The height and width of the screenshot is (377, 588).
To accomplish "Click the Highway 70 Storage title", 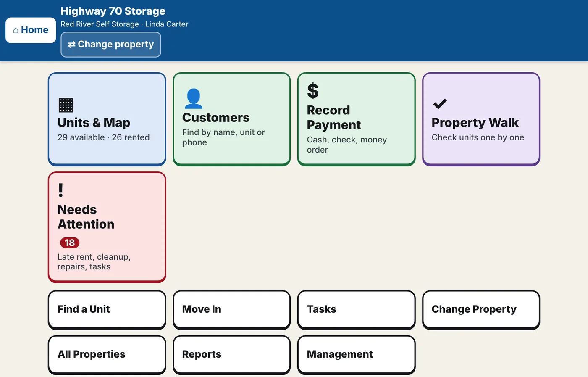I will (x=113, y=11).
